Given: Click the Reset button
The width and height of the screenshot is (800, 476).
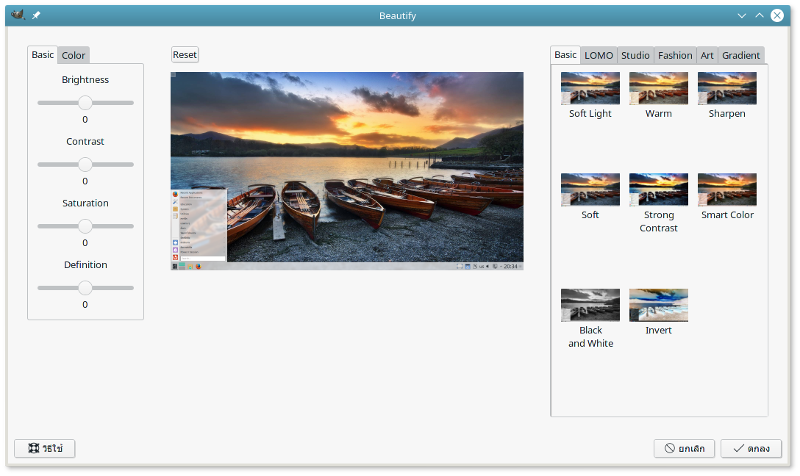Looking at the screenshot, I should pos(185,55).
